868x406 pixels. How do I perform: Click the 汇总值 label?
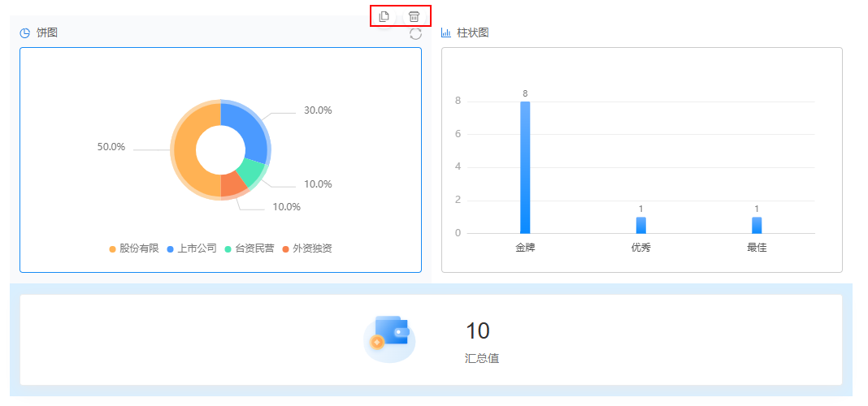pyautogui.click(x=482, y=358)
